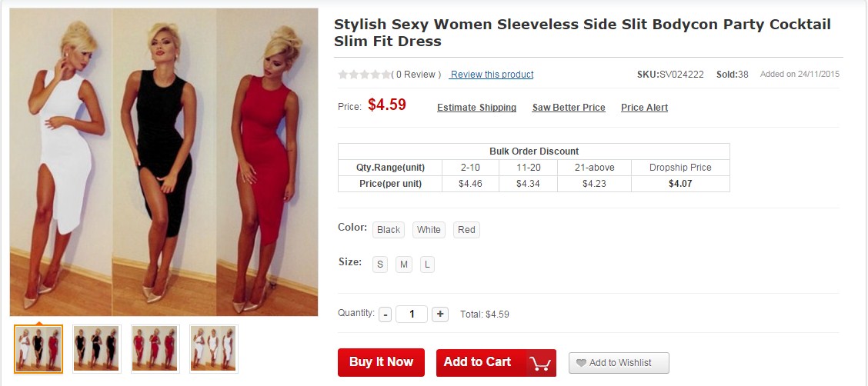Image resolution: width=868 pixels, height=386 pixels.
Task: Select the Red color option
Action: (x=466, y=230)
